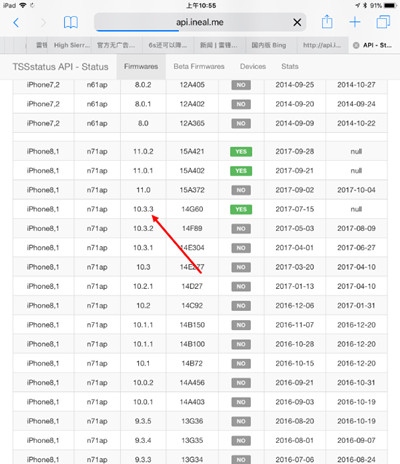
Task: Select date cell 2016-09-07
Action: pyautogui.click(x=356, y=440)
